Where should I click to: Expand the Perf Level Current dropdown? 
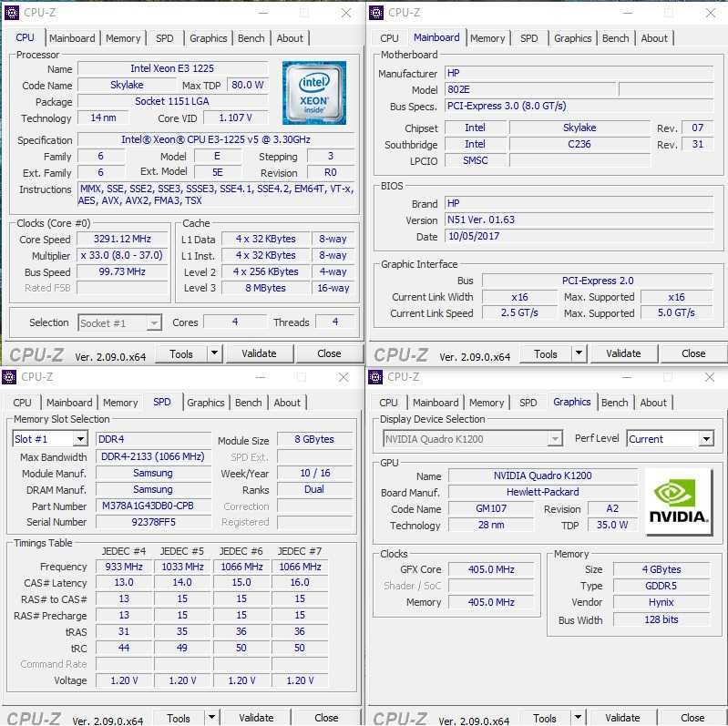707,439
